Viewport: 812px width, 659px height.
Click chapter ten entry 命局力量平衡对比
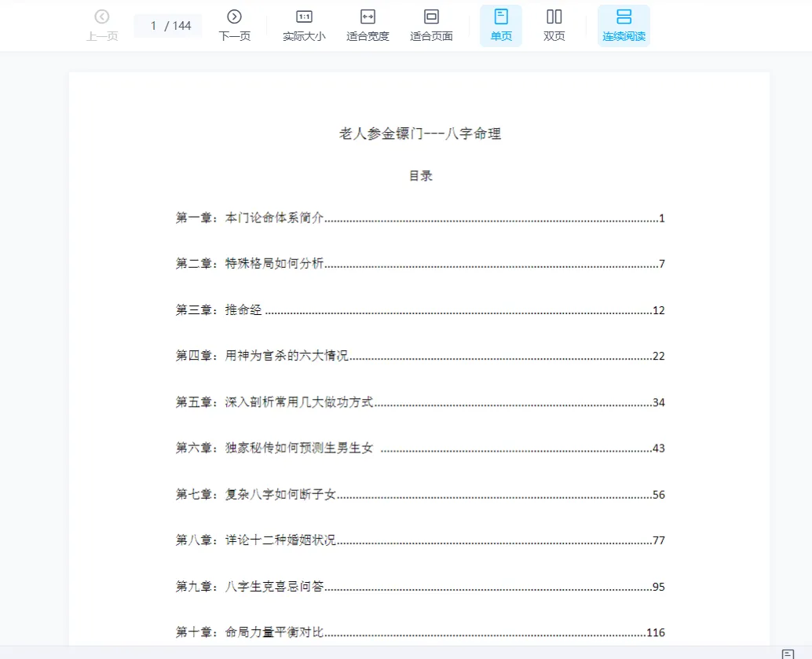pos(420,632)
